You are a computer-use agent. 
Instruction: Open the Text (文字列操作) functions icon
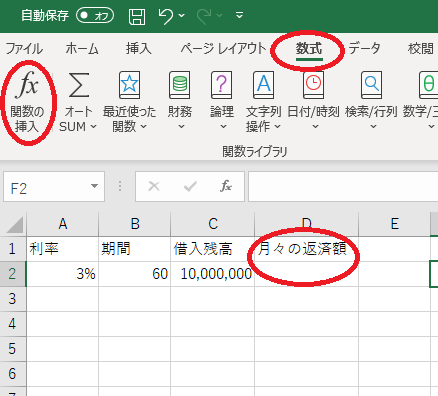[x=263, y=85]
